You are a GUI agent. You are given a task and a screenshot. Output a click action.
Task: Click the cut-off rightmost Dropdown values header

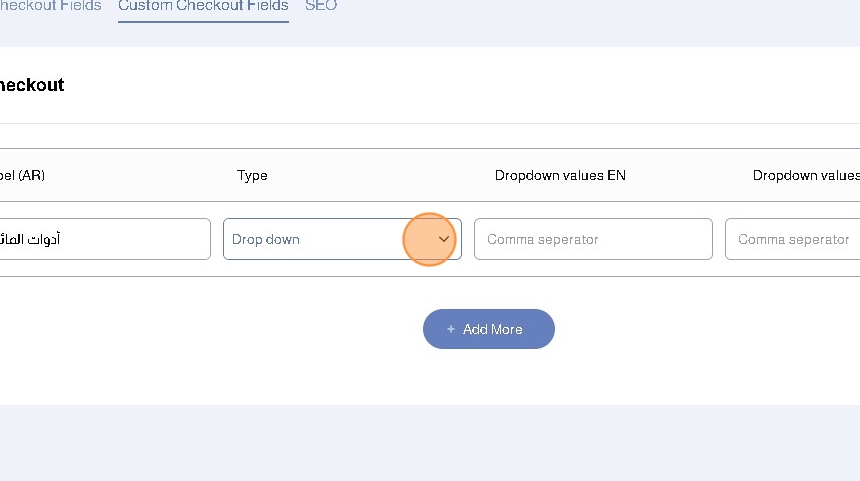[805, 175]
